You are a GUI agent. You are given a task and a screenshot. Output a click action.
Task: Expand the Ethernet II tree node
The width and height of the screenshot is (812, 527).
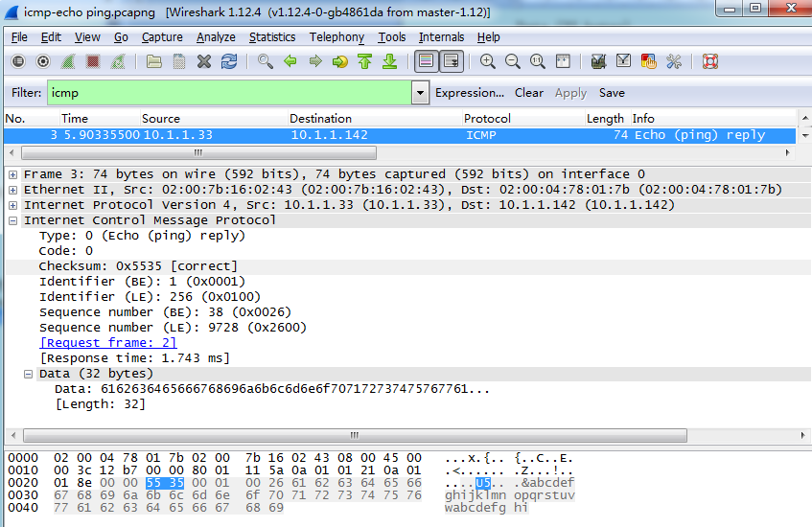click(x=13, y=190)
